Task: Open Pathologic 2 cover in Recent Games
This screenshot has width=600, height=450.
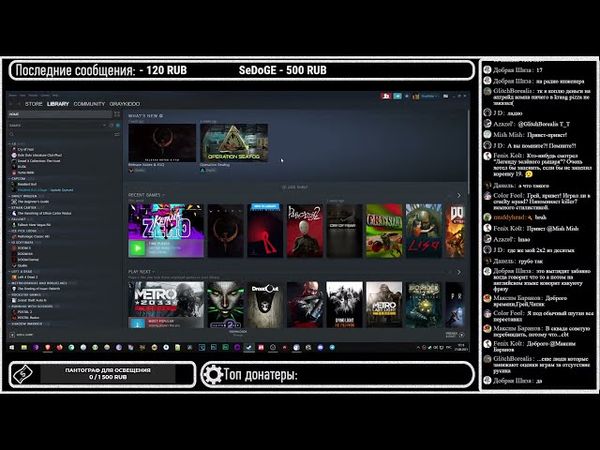Action: (x=305, y=231)
